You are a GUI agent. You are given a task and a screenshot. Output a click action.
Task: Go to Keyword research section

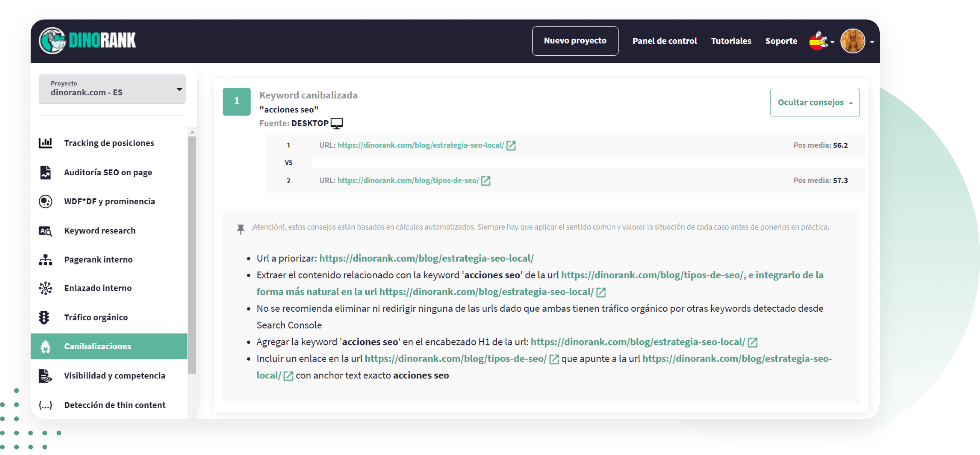coord(100,231)
